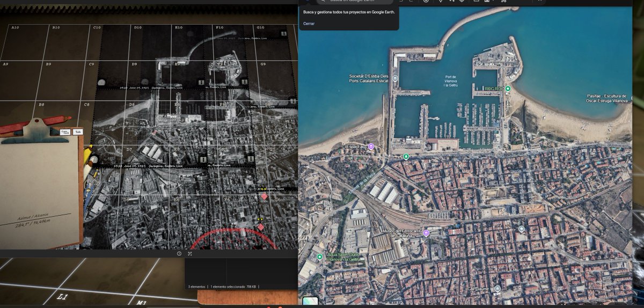Click grid label B10 on the game map
Image resolution: width=644 pixels, height=308 pixels.
[x=56, y=27]
